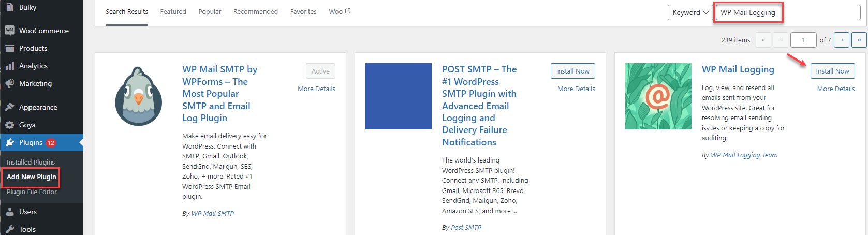The width and height of the screenshot is (868, 235).
Task: Click the plugin search input field
Action: [788, 12]
